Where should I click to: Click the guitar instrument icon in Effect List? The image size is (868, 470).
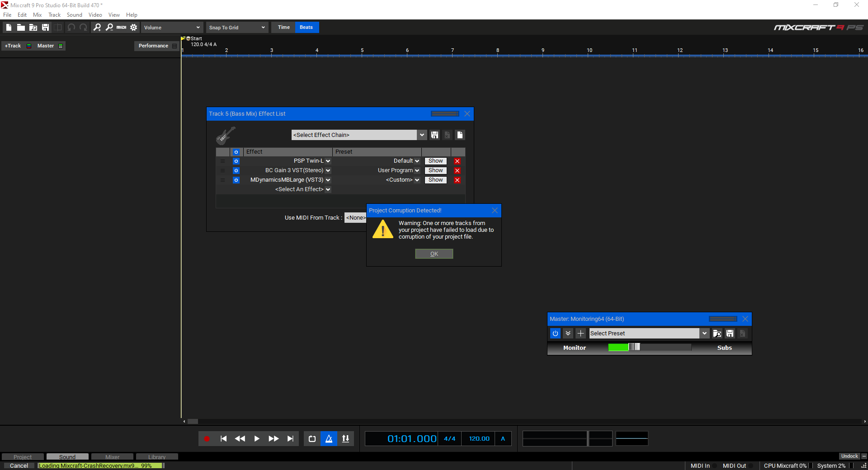click(226, 135)
